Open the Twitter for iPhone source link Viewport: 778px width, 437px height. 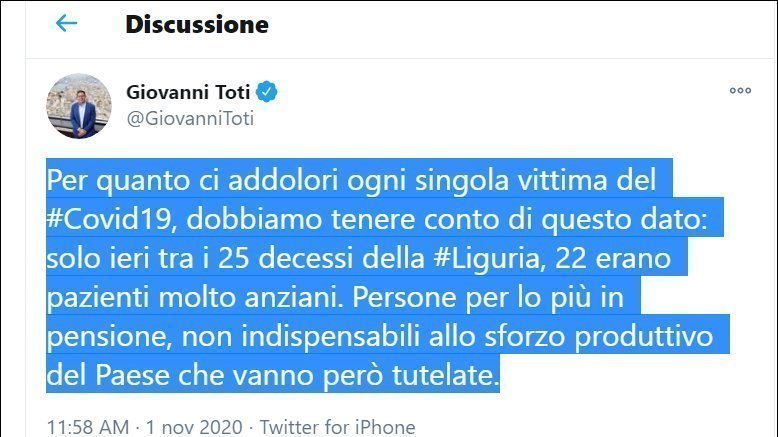pos(337,427)
